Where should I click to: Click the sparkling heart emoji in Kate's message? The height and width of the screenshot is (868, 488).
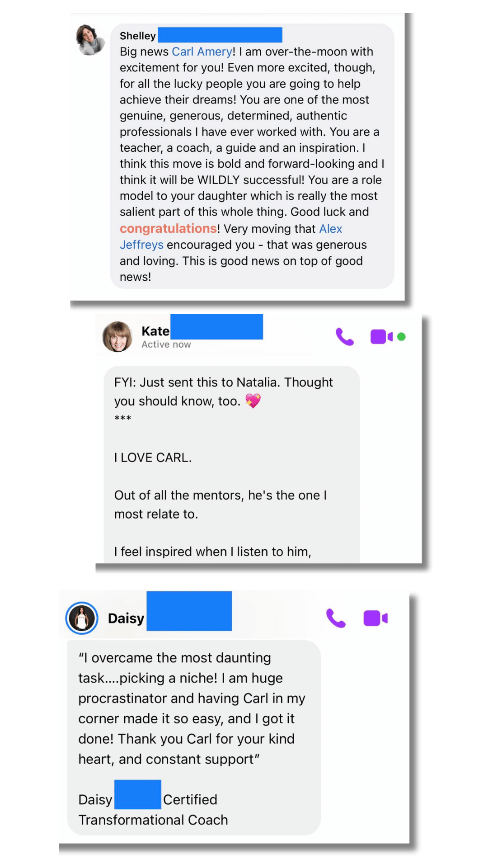253,401
